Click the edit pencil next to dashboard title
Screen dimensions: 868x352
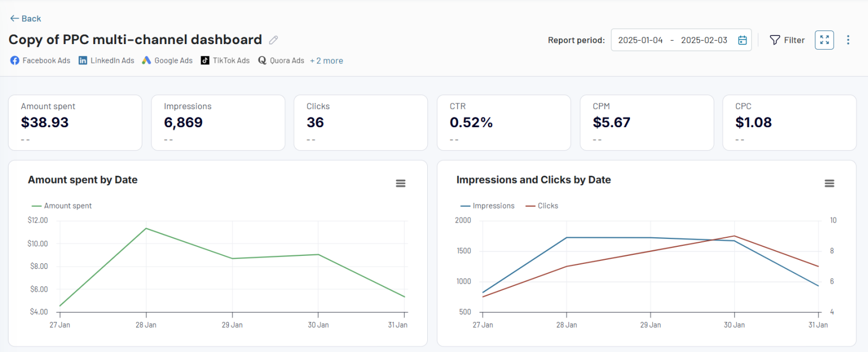tap(273, 40)
